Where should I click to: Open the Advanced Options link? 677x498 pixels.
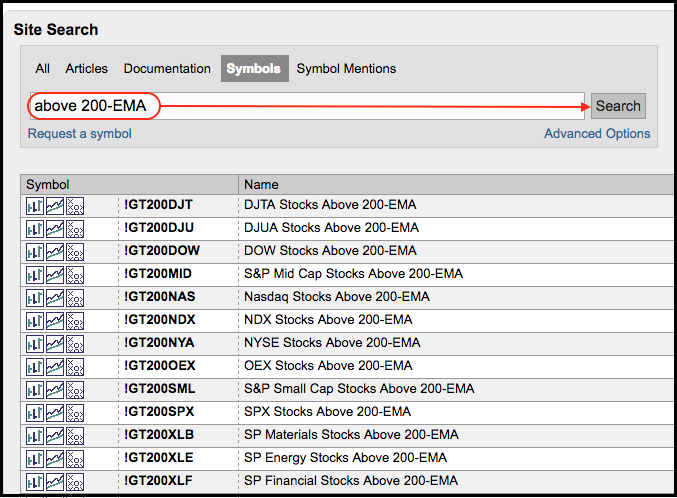point(597,134)
